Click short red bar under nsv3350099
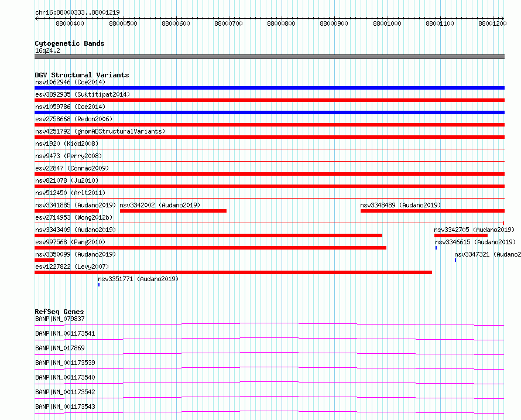 [x=44, y=260]
